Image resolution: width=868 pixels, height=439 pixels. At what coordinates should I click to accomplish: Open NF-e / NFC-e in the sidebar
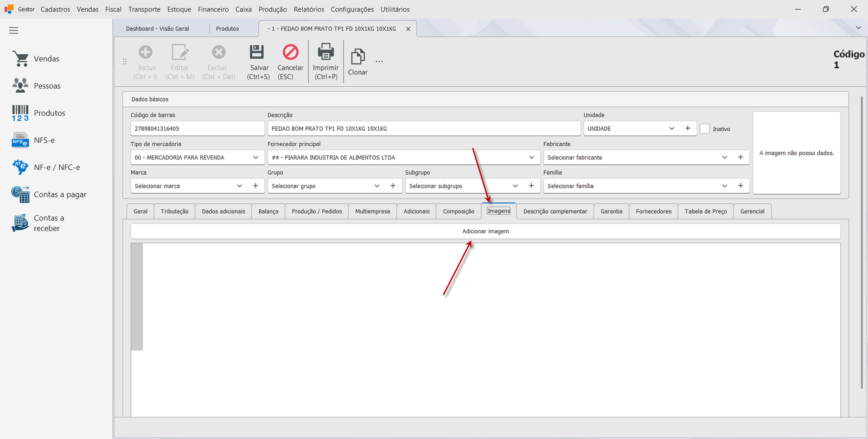pyautogui.click(x=46, y=167)
